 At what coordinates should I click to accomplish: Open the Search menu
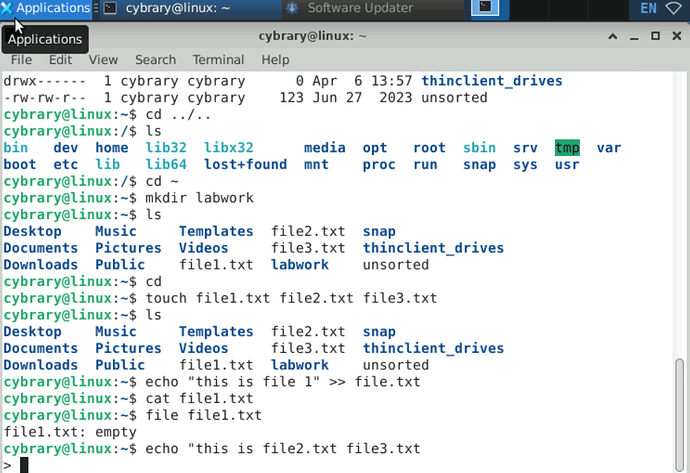tap(155, 60)
